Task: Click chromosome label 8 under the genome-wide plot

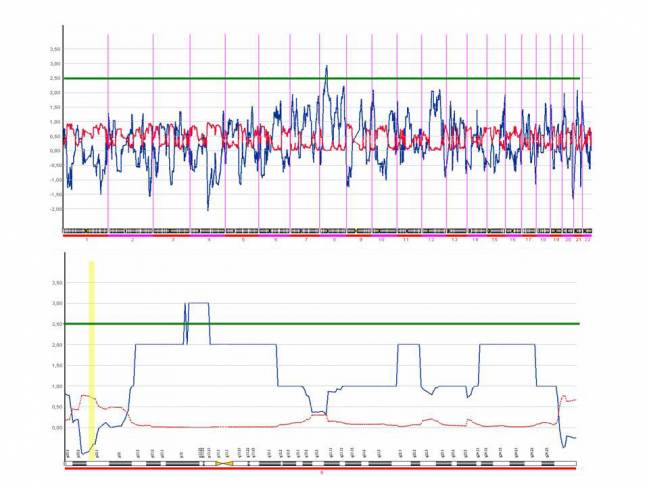Action: [x=334, y=240]
